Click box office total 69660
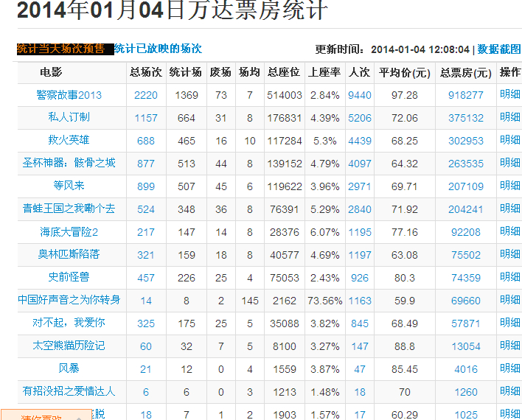The width and height of the screenshot is (522, 420). [x=466, y=301]
